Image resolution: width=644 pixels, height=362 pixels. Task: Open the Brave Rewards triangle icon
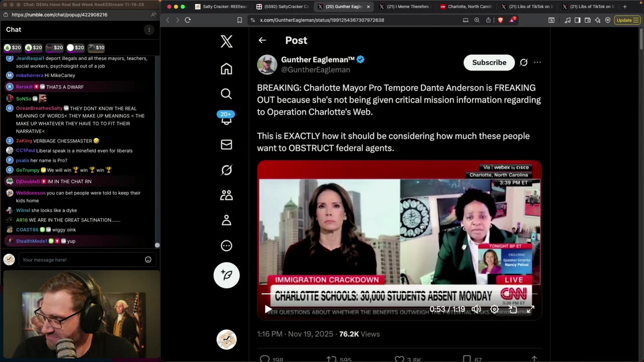[x=512, y=20]
